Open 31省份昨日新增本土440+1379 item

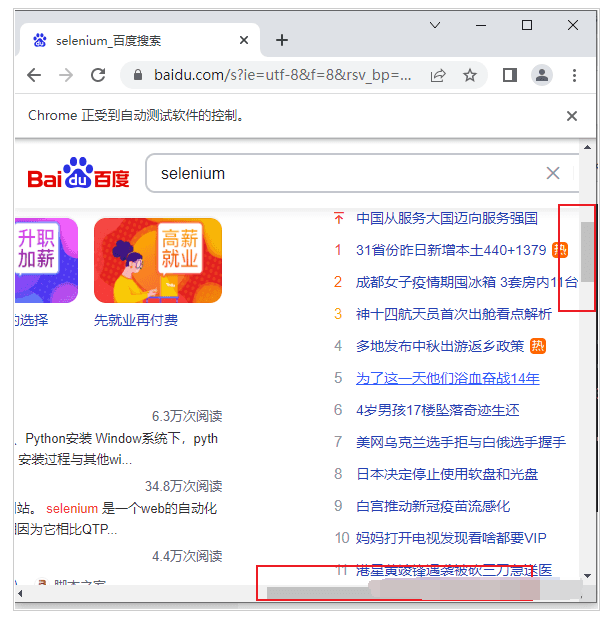pos(451,250)
